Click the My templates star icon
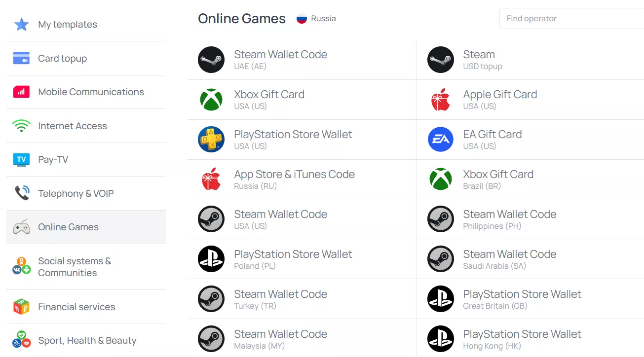Viewport: 644px width, 357px height. (x=21, y=24)
